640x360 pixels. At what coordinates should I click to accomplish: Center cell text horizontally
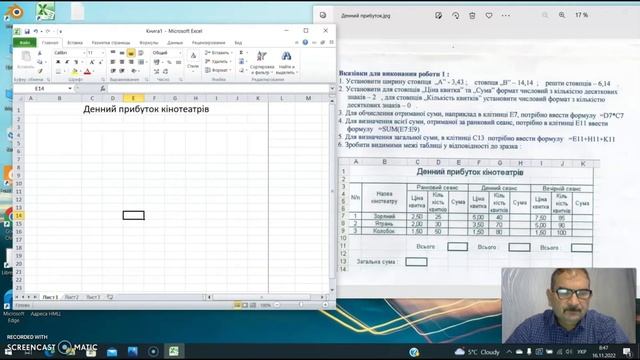click(x=122, y=62)
